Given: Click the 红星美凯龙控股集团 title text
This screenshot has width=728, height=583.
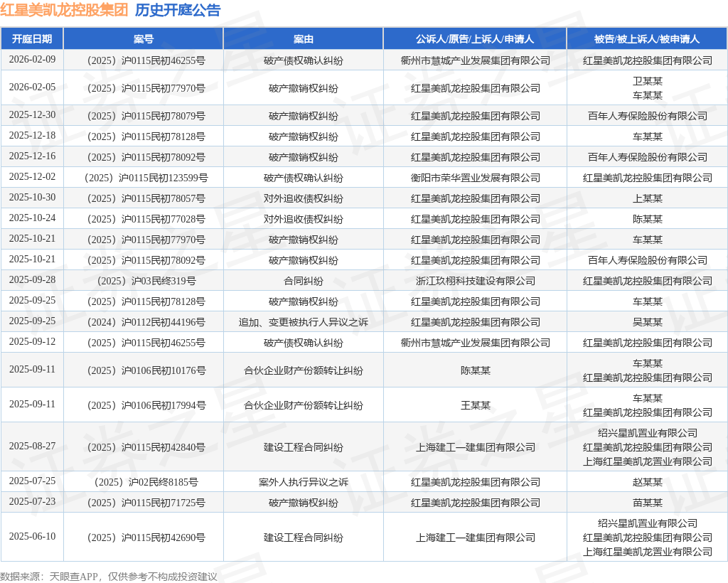Looking at the screenshot, I should coord(64,10).
